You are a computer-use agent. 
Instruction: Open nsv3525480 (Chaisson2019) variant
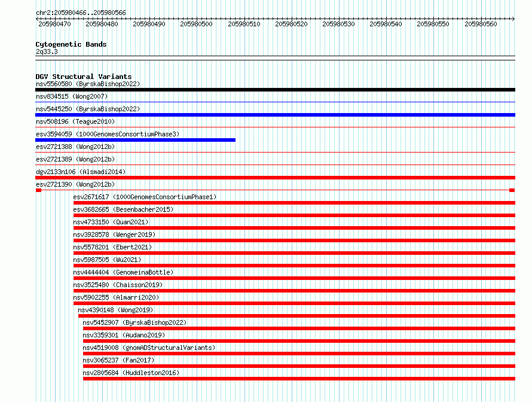(x=118, y=285)
